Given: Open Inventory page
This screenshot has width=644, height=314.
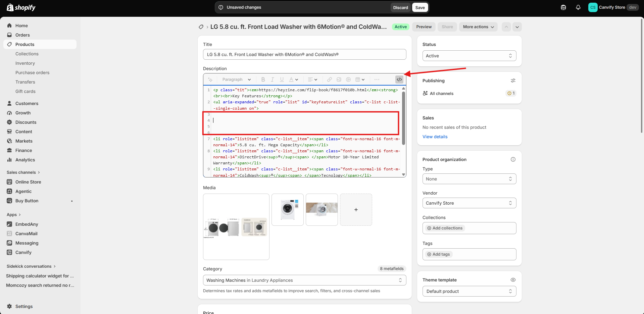Looking at the screenshot, I should point(25,63).
